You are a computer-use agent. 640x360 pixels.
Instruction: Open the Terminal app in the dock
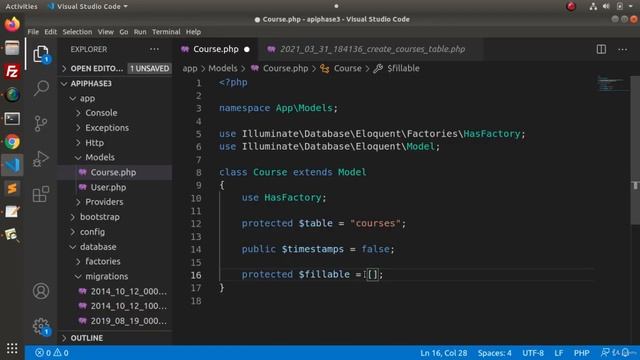click(x=12, y=119)
